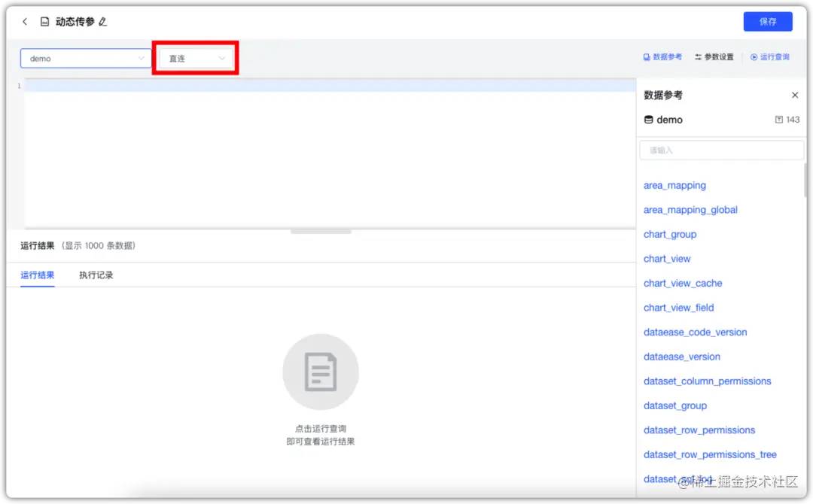
Task: Open 参数设置 parameter settings
Action: coord(714,57)
